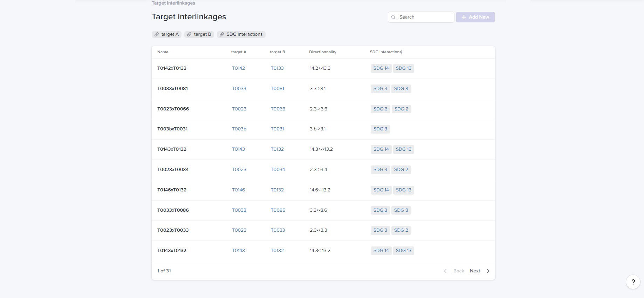
Task: Open the T0146 target A link
Action: 238,190
